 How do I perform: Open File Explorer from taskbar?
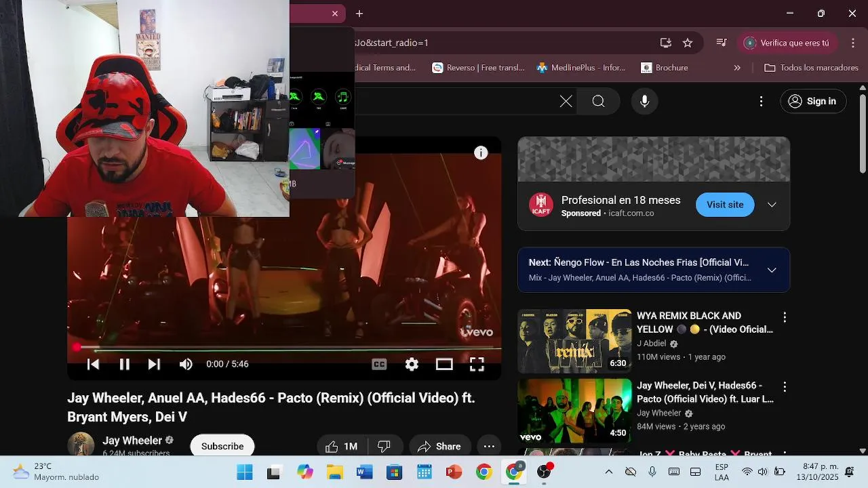(335, 472)
